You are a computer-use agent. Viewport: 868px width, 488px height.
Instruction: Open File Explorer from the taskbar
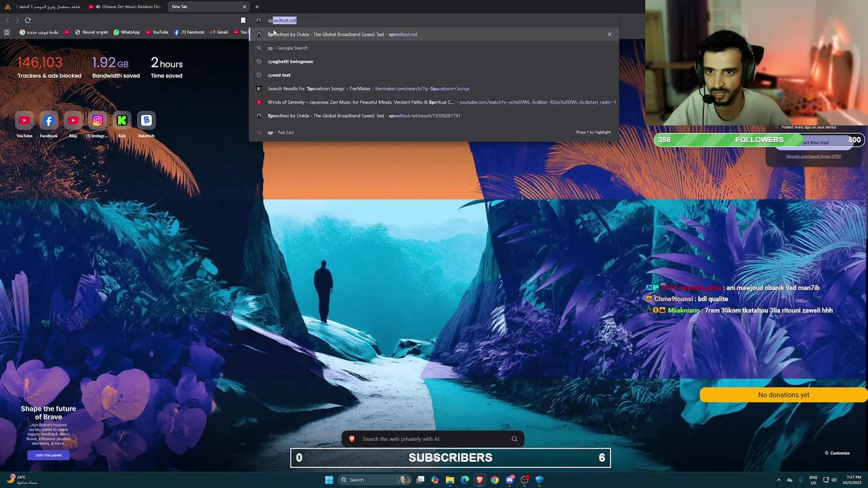pos(450,480)
